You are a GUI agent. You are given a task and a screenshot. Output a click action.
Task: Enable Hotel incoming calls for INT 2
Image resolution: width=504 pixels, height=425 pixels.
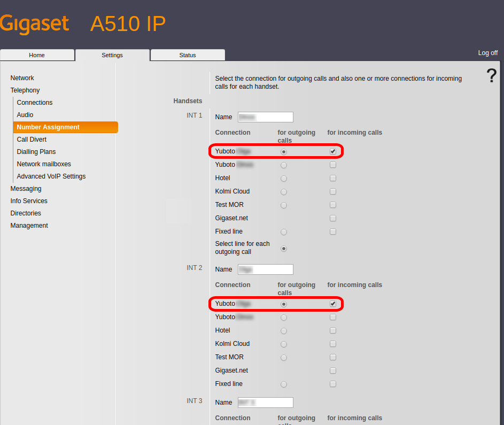click(332, 330)
